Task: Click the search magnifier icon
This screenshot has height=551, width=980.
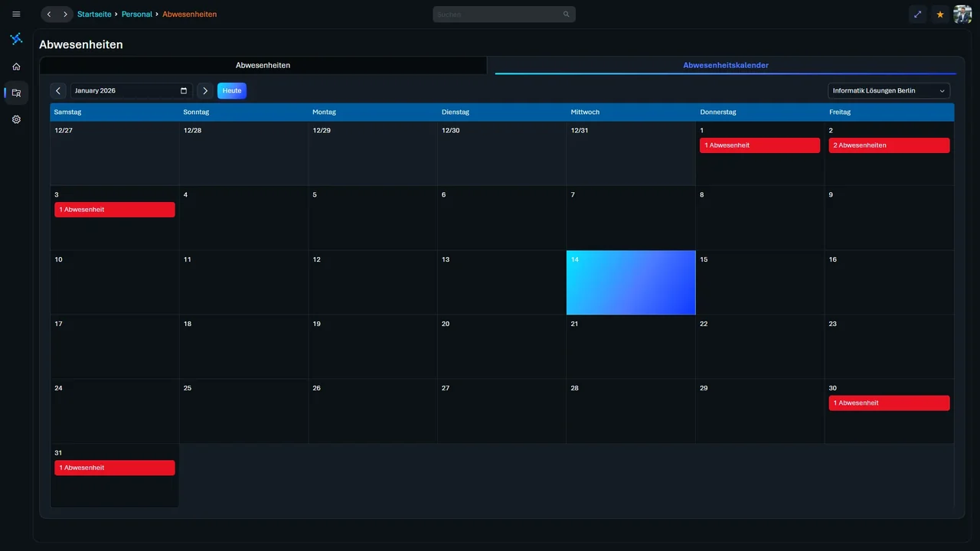Action: tap(567, 15)
